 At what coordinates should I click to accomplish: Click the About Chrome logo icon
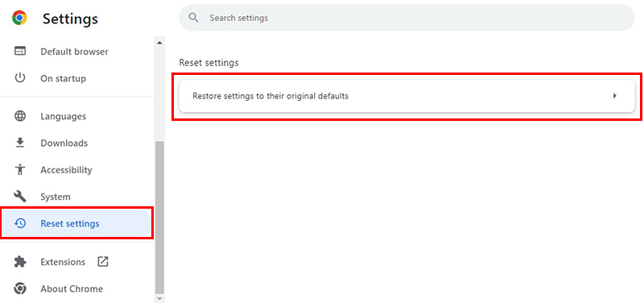click(19, 288)
